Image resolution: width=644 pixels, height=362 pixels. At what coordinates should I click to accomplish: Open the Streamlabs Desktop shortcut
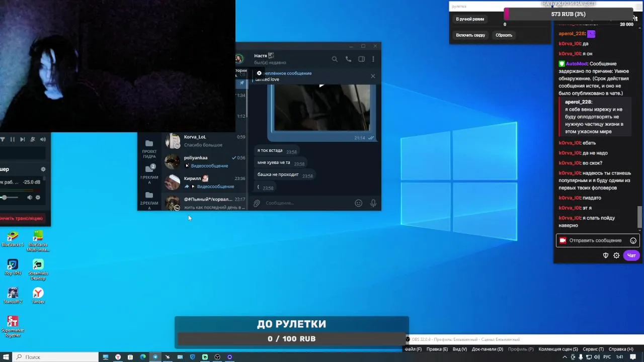click(x=38, y=269)
